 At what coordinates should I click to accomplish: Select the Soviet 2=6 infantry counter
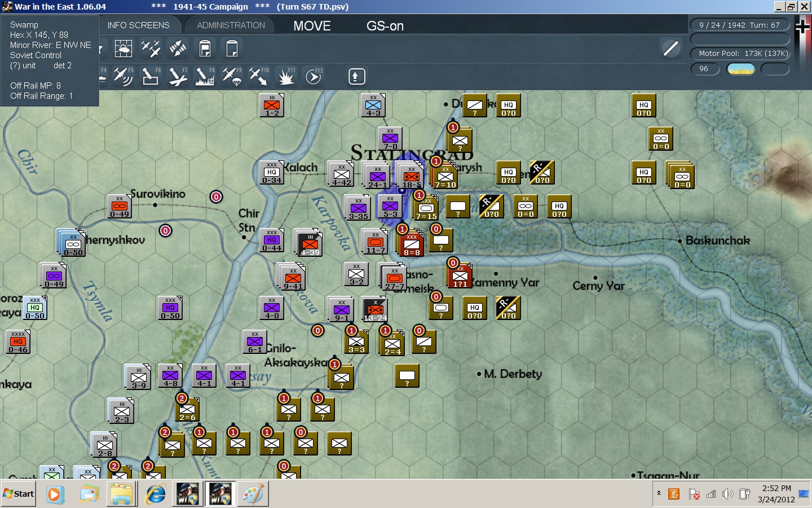click(187, 409)
